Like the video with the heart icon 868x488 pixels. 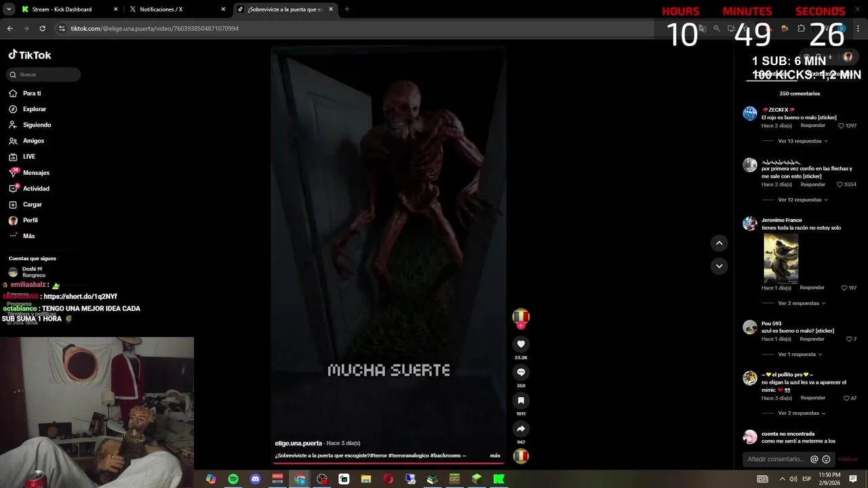point(521,344)
